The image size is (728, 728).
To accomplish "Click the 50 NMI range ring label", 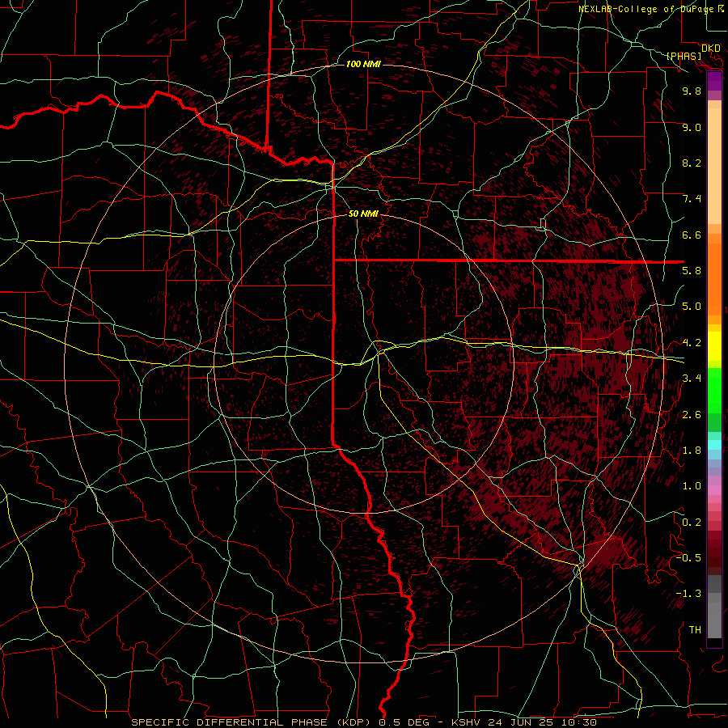I will tap(363, 214).
